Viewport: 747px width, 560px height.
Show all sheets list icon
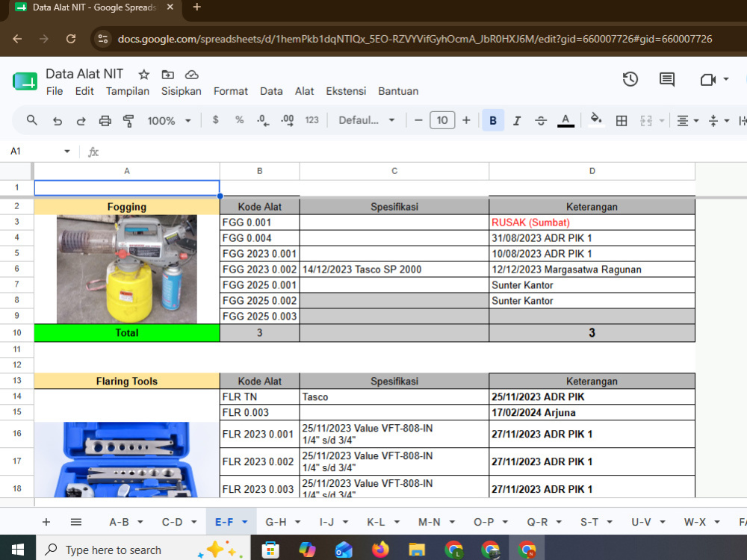click(75, 522)
